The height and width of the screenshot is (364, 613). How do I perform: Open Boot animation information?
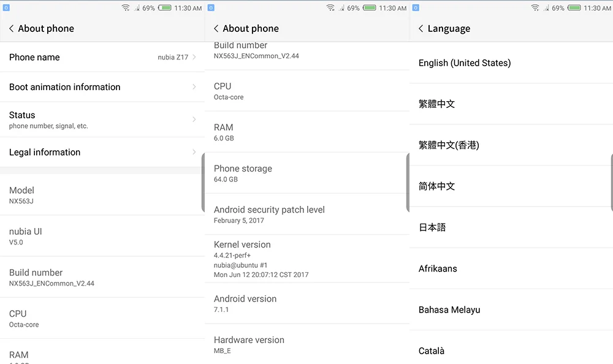pyautogui.click(x=102, y=87)
